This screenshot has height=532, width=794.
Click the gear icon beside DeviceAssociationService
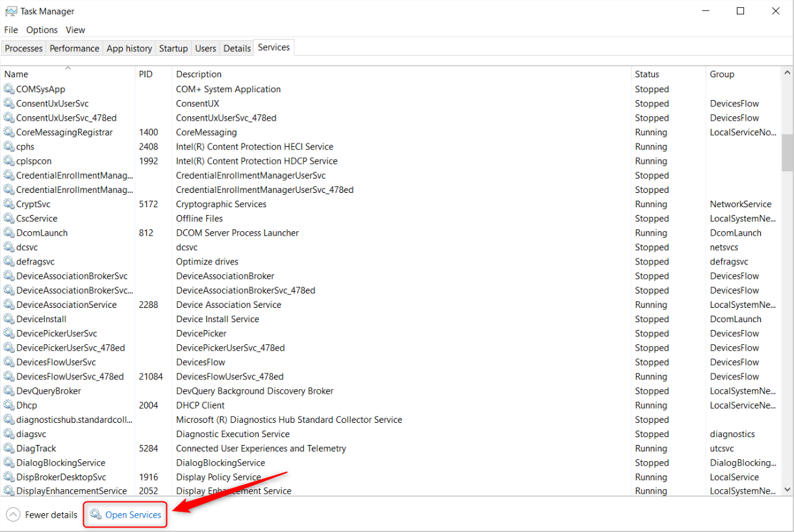tap(9, 305)
